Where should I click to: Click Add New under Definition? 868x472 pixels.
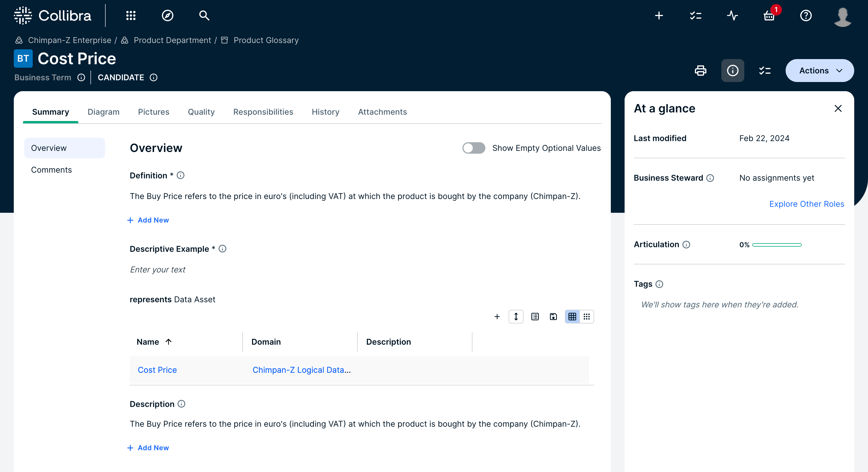coord(148,220)
